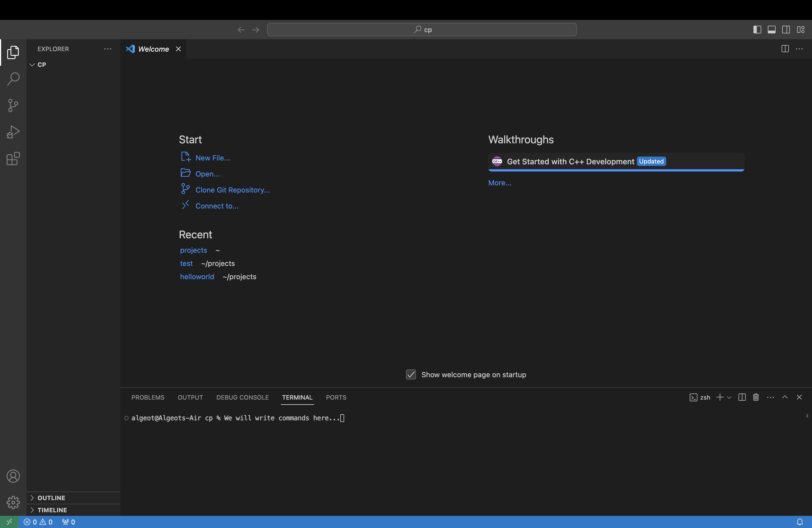Open the Extensions view
This screenshot has width=812, height=528.
(x=13, y=159)
